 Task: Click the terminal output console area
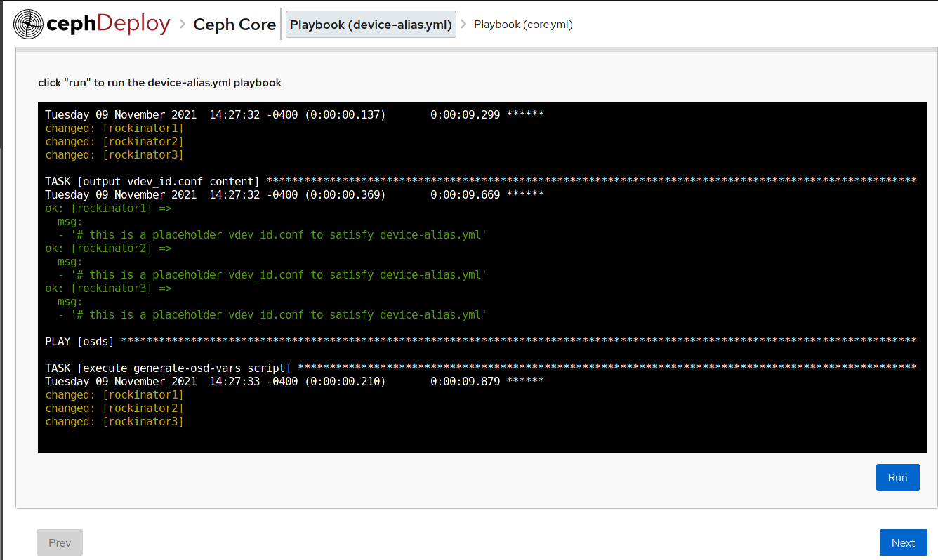click(x=483, y=277)
